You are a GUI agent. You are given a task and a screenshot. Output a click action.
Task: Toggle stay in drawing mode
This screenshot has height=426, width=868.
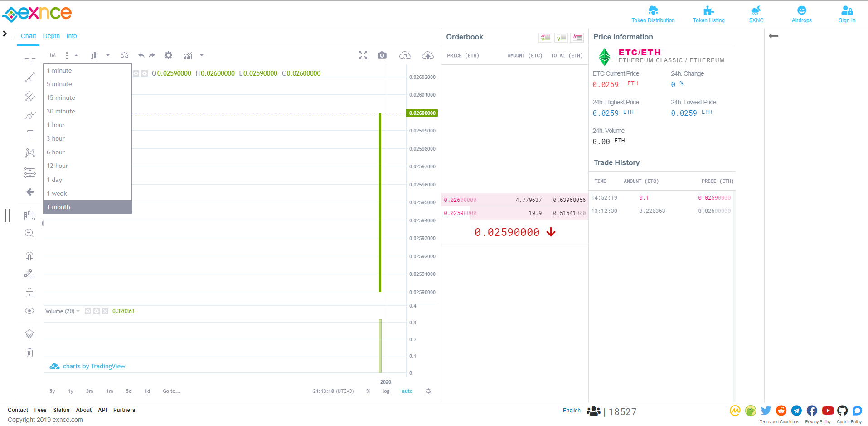29,274
